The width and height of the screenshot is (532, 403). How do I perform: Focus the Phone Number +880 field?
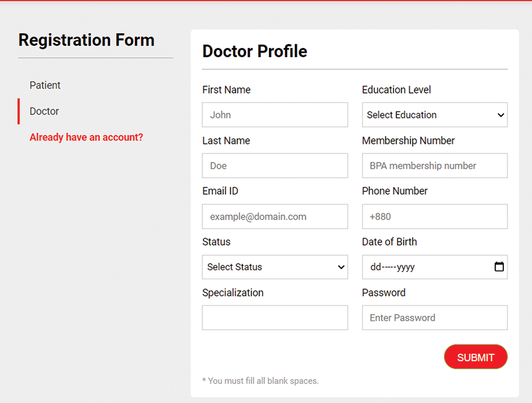(x=435, y=216)
